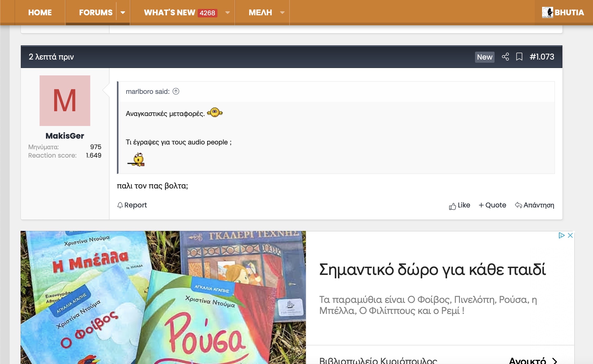Click Ανοικτό arrow in the ad

554,361
